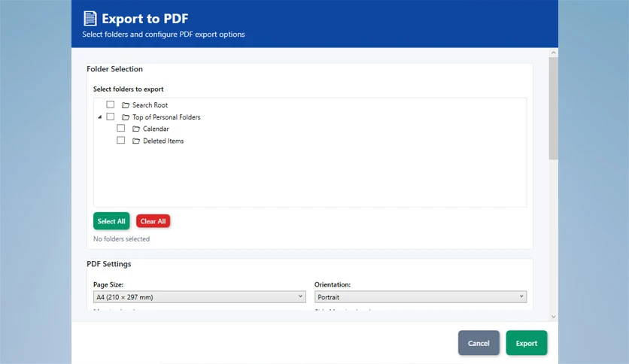Click the document icon beside Export to PDF
The width and height of the screenshot is (629, 364).
click(x=90, y=19)
